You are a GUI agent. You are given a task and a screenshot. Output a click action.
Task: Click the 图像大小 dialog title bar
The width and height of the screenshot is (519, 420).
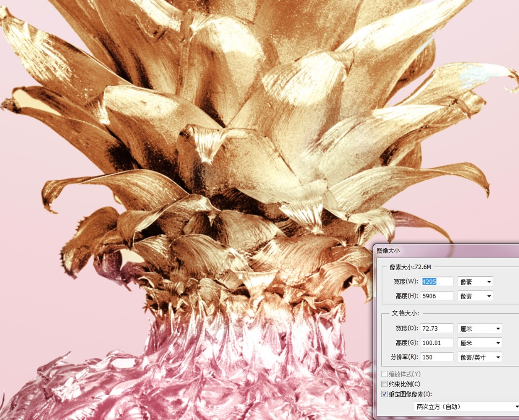(446, 251)
